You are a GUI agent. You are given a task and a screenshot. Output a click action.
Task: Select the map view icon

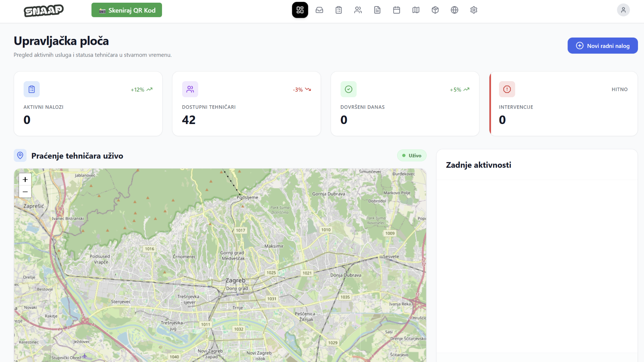point(416,10)
